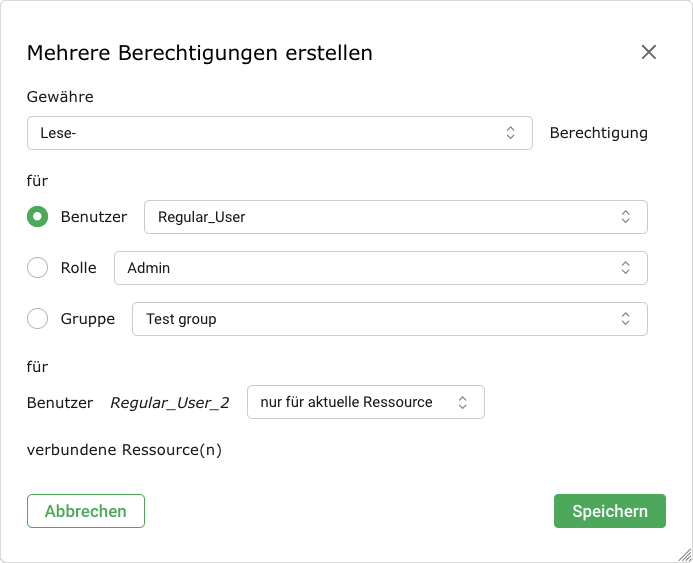This screenshot has height=563, width=693.
Task: Click the chevron icon in the Lese- field
Action: click(510, 133)
